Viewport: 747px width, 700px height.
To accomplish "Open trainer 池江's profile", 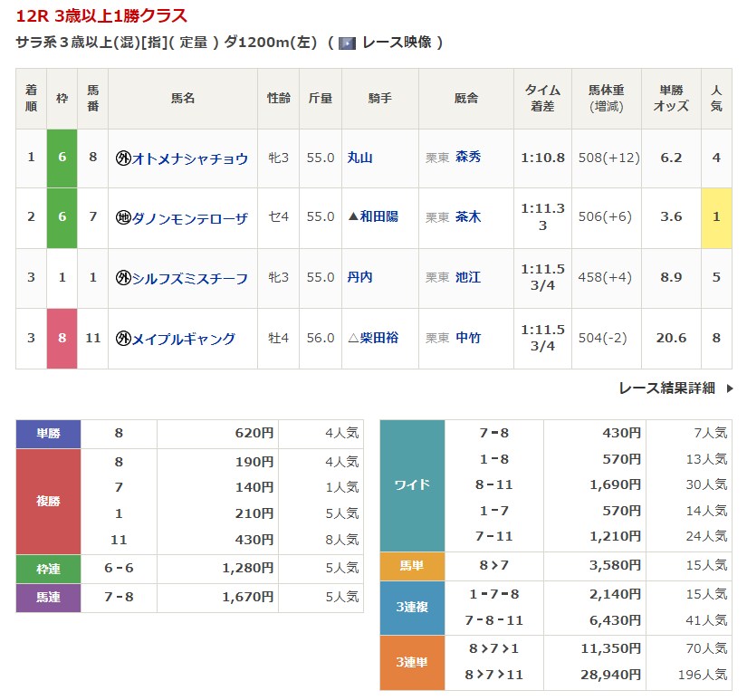I will [x=468, y=278].
